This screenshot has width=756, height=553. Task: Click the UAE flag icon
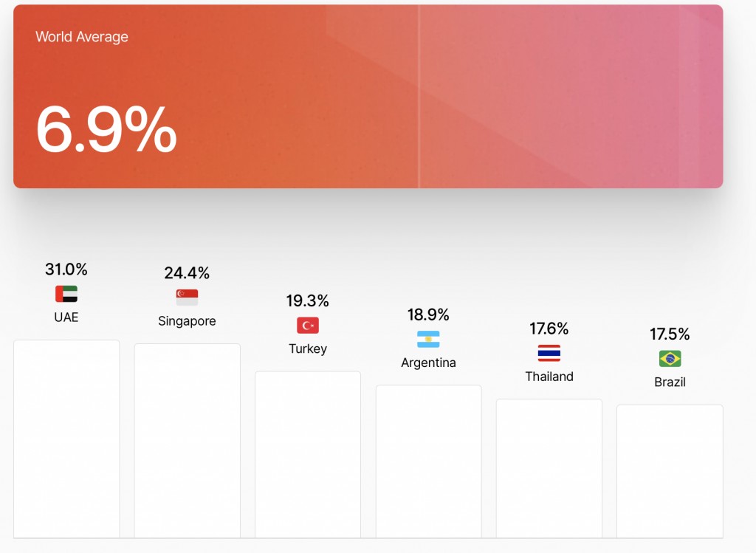pyautogui.click(x=66, y=294)
